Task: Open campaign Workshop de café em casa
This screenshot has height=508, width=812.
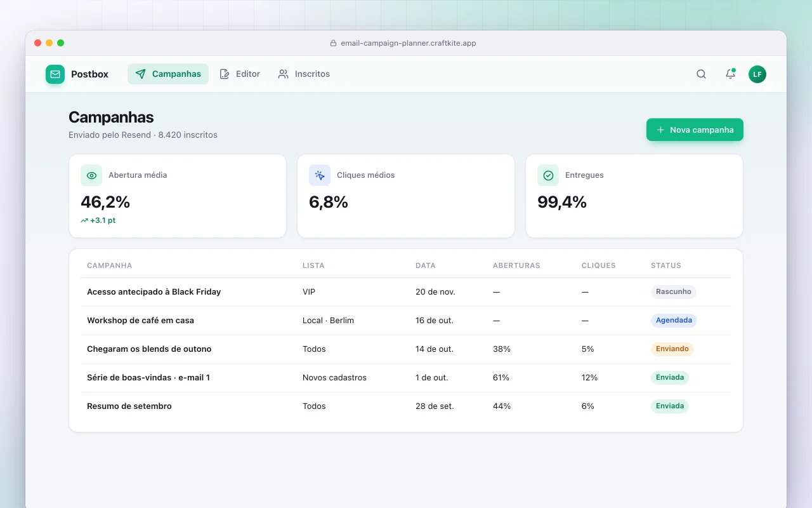Action: point(141,321)
